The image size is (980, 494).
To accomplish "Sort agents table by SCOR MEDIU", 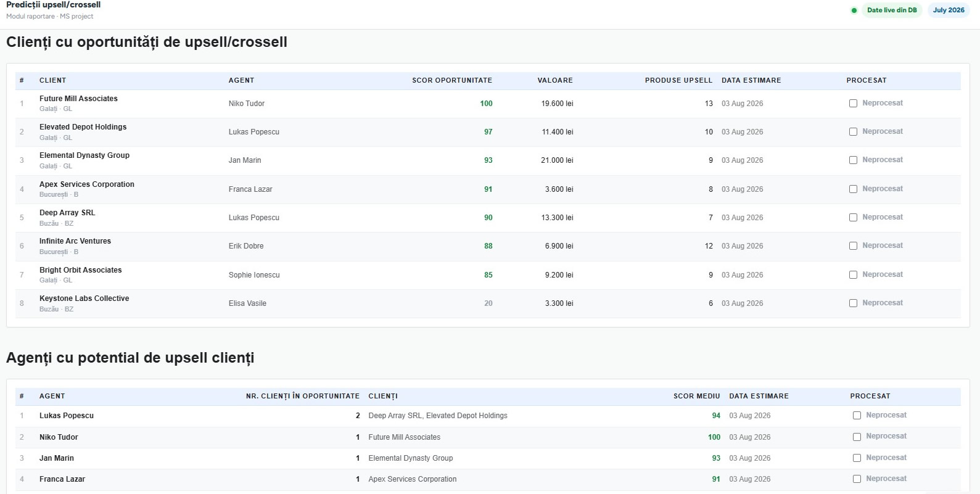I will (x=696, y=397).
